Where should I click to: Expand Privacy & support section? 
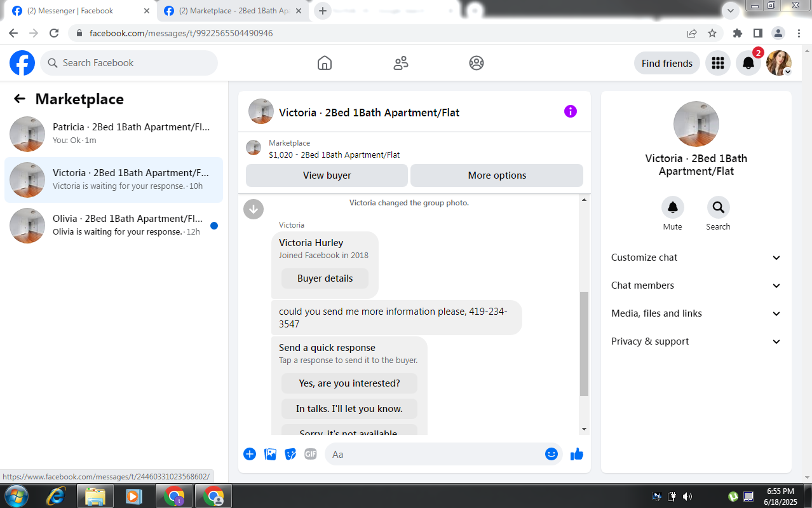[696, 341]
